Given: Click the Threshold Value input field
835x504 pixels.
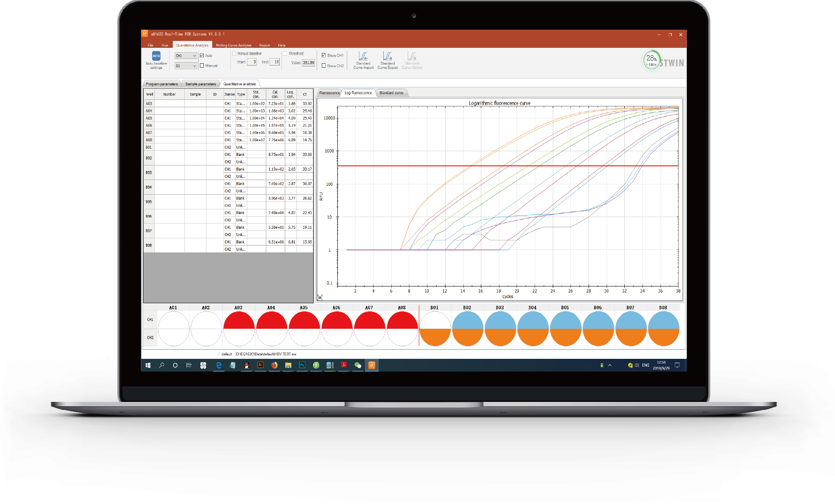Looking at the screenshot, I should pos(308,63).
